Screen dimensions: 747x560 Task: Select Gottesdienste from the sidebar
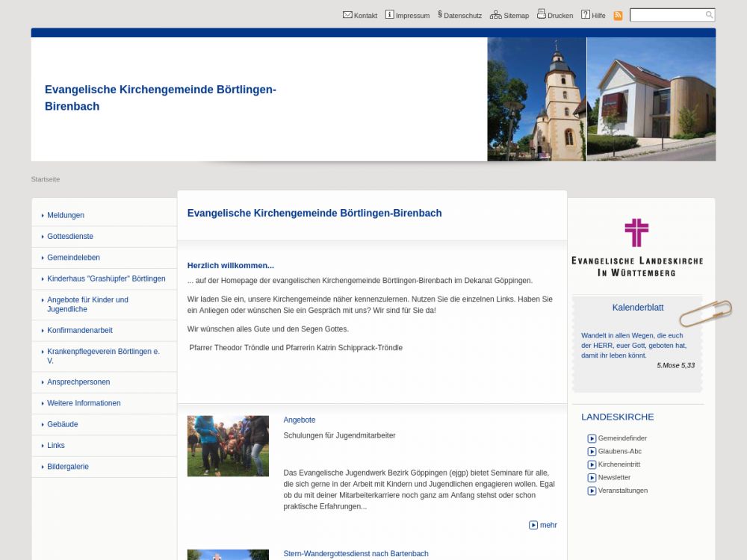pyautogui.click(x=70, y=236)
